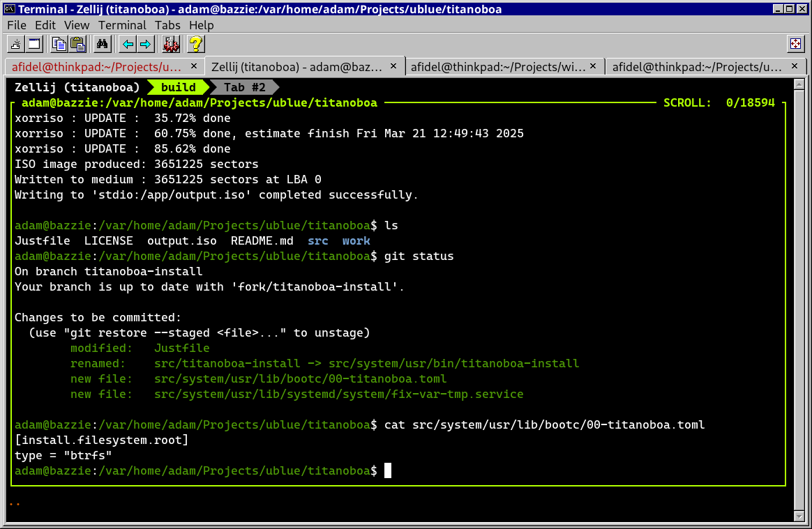Go to previous tab with left arrow
Screen dimensions: 812x529
(128, 45)
